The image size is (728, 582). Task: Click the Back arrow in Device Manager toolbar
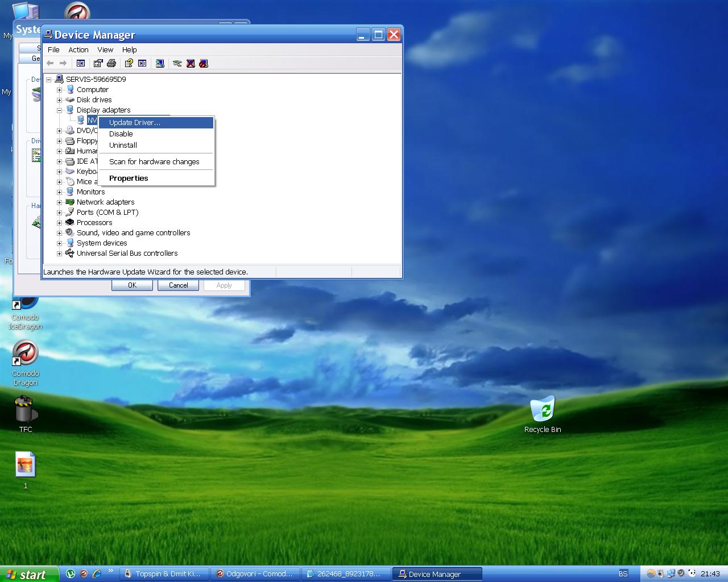click(50, 63)
